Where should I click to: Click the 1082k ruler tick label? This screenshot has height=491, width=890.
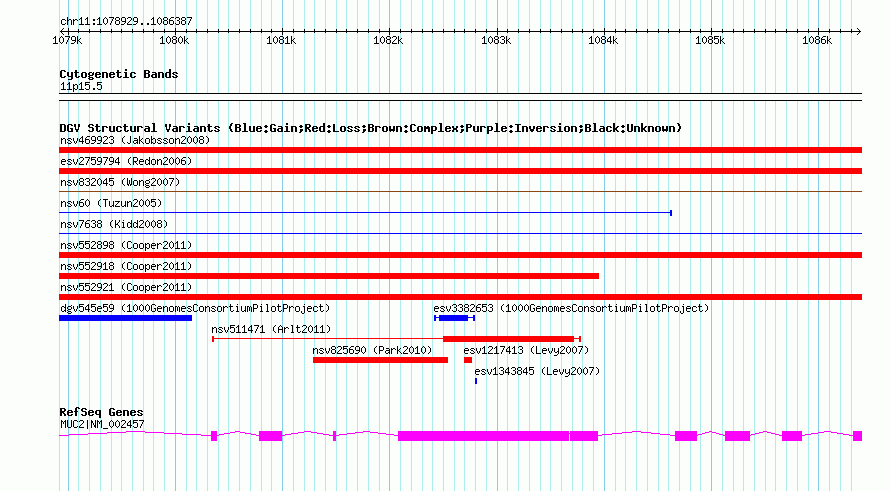pyautogui.click(x=388, y=40)
